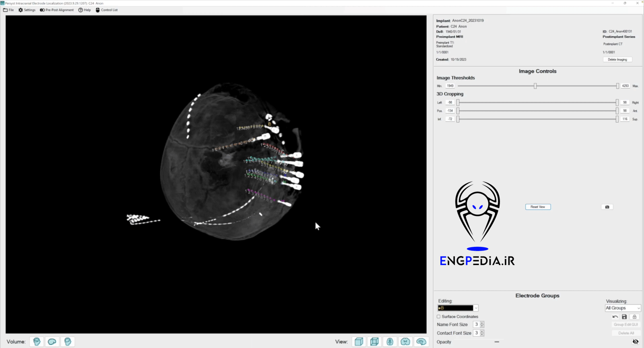Image resolution: width=644 pixels, height=348 pixels.
Task: Click the Sup. crop value field
Action: [625, 119]
